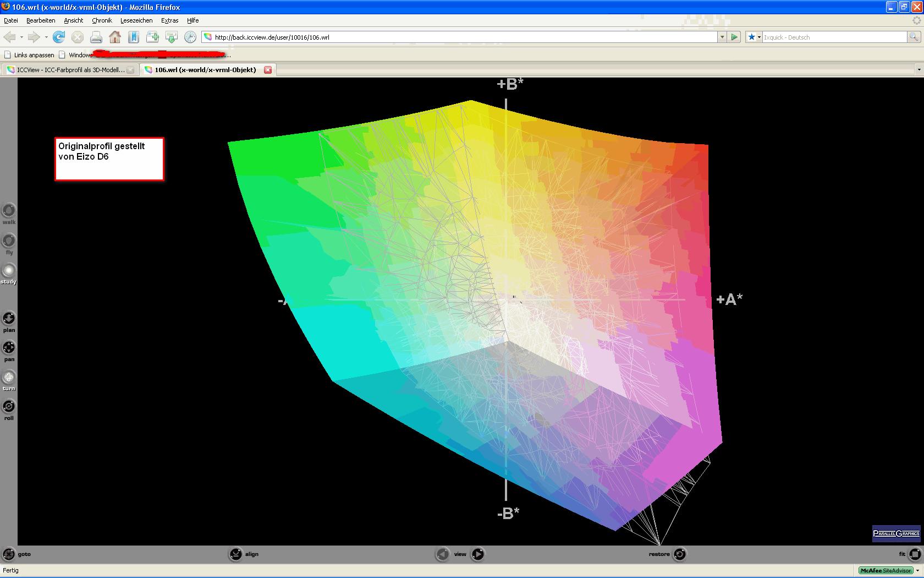Switch to pan movement mode

9,347
